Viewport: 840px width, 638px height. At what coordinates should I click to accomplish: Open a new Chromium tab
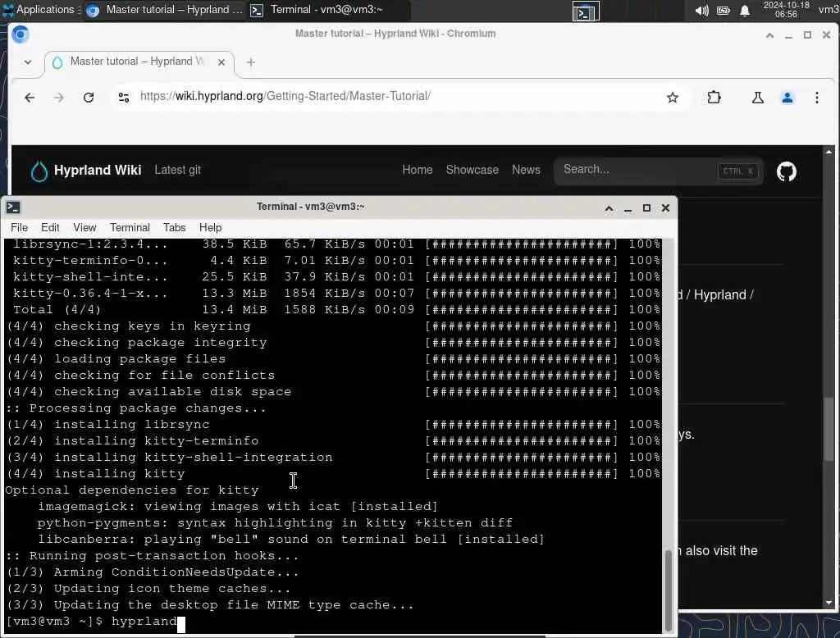251,62
